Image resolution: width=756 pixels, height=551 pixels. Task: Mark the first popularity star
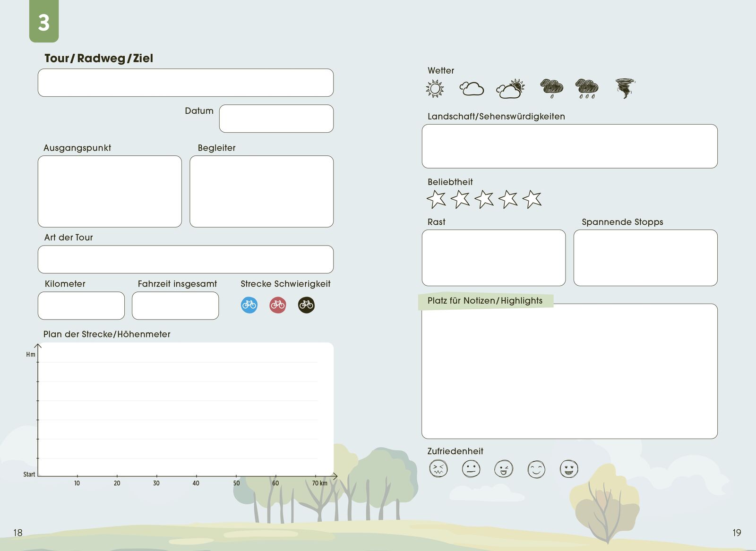[436, 199]
